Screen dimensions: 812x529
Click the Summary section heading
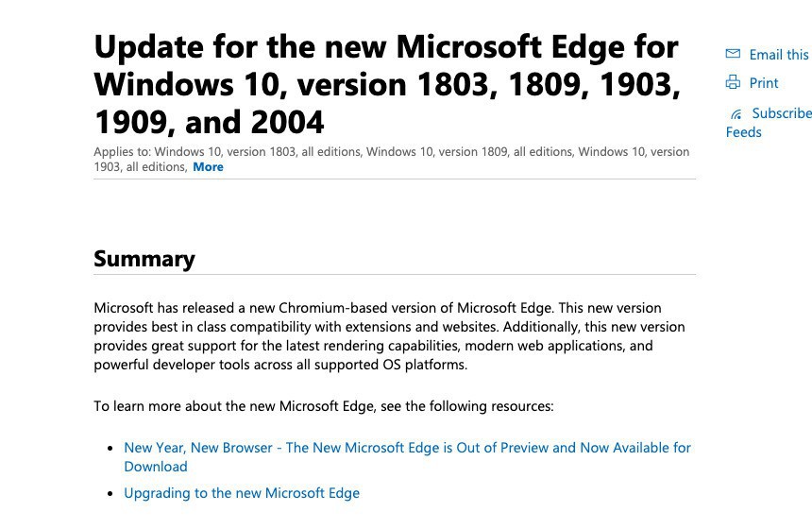click(144, 259)
